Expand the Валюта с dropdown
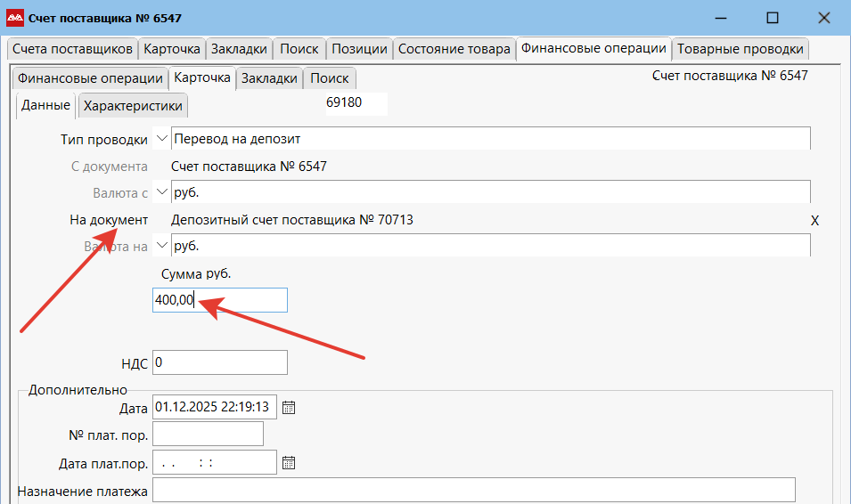 [161, 191]
